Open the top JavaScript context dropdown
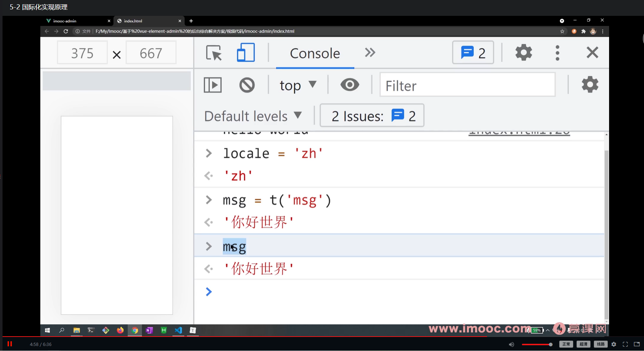The image size is (644, 351). (298, 85)
